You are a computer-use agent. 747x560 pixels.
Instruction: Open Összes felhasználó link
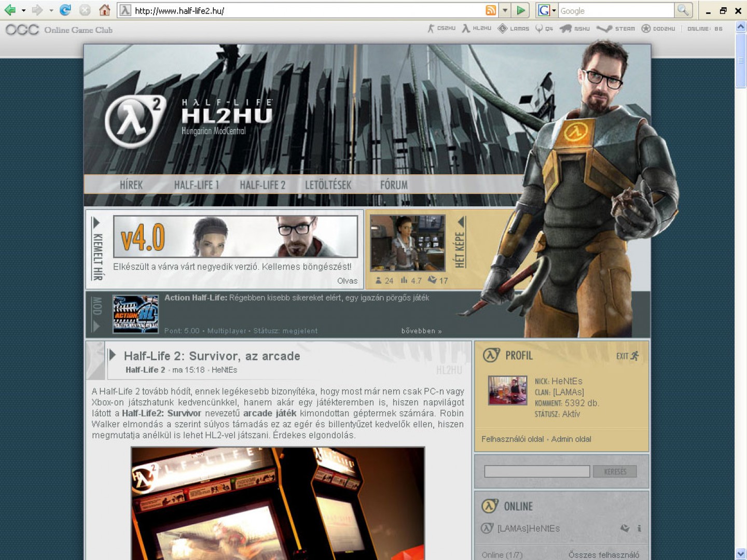click(604, 555)
